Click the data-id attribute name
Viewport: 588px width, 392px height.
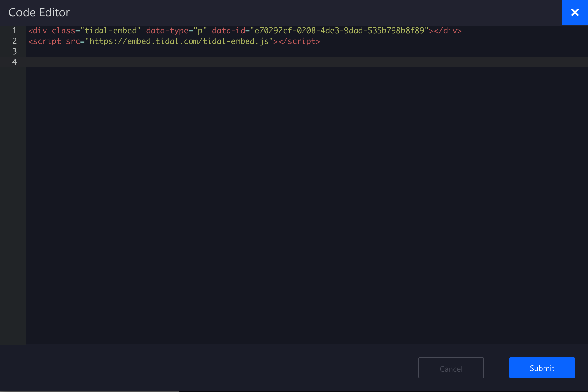point(229,31)
